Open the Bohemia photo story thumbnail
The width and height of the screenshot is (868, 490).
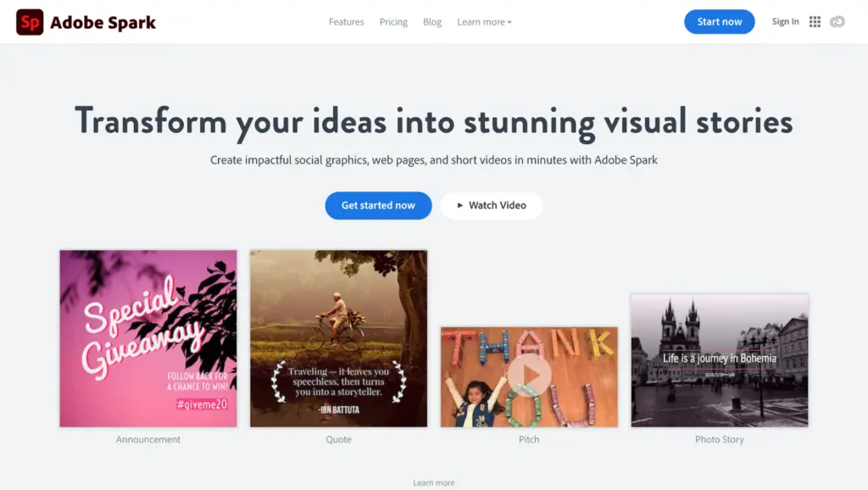719,360
